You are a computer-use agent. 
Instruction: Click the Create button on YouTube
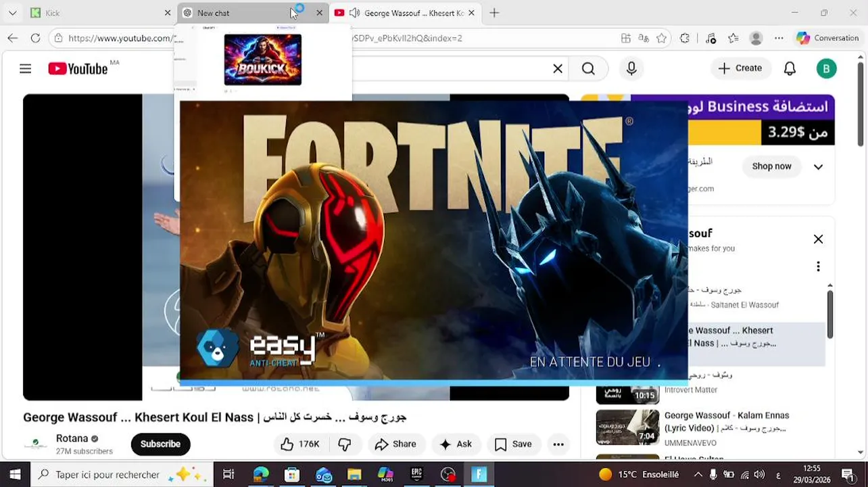pyautogui.click(x=740, y=68)
